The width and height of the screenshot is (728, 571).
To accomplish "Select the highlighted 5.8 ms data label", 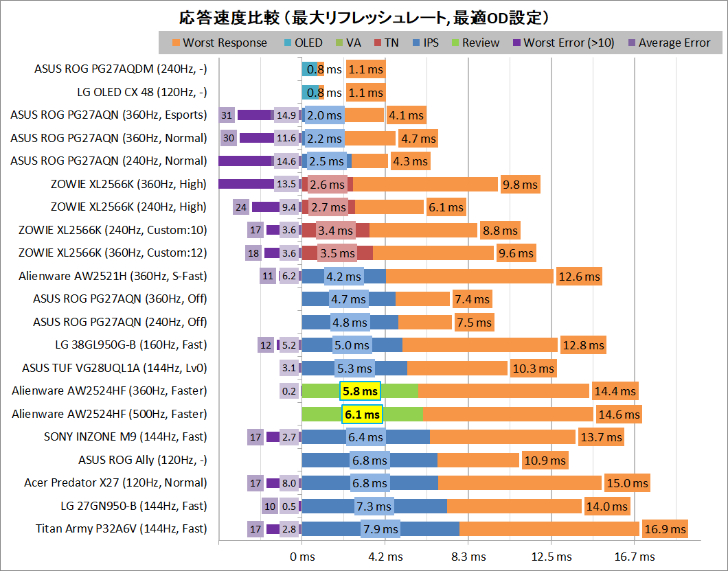I will tap(360, 391).
